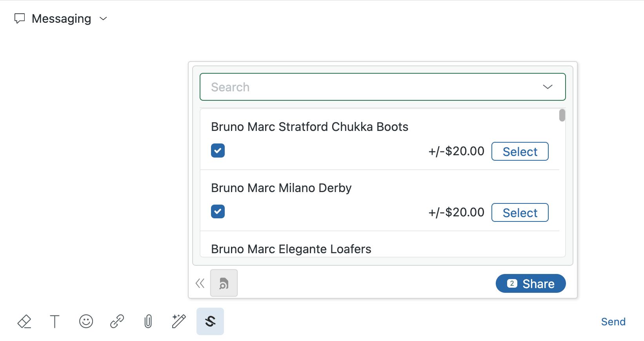Uncheck Bruno Marc Milano Derby checkbox
644x341 pixels.
[218, 212]
